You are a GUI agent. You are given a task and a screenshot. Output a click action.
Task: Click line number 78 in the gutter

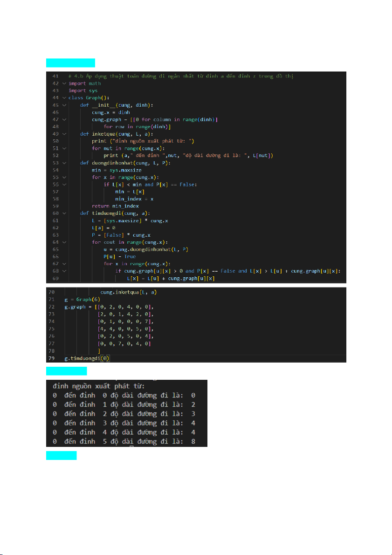click(x=52, y=351)
